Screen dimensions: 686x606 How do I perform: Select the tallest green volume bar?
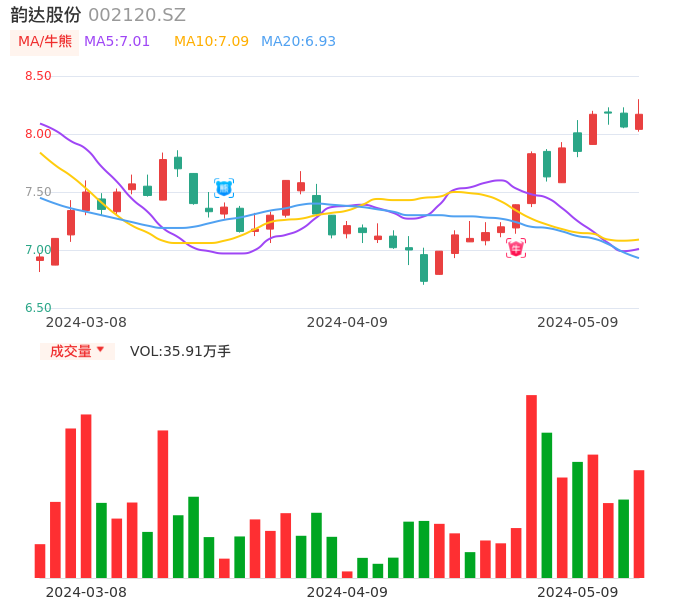click(547, 505)
